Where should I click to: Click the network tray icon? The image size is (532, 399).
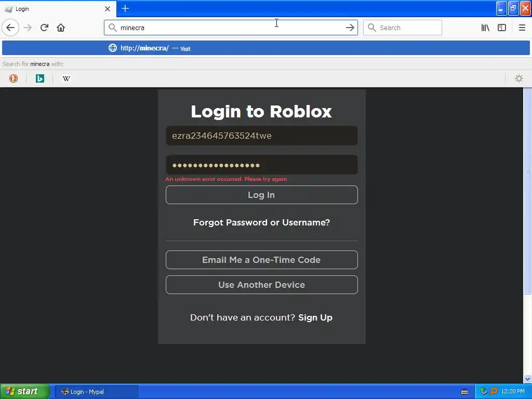(x=484, y=392)
